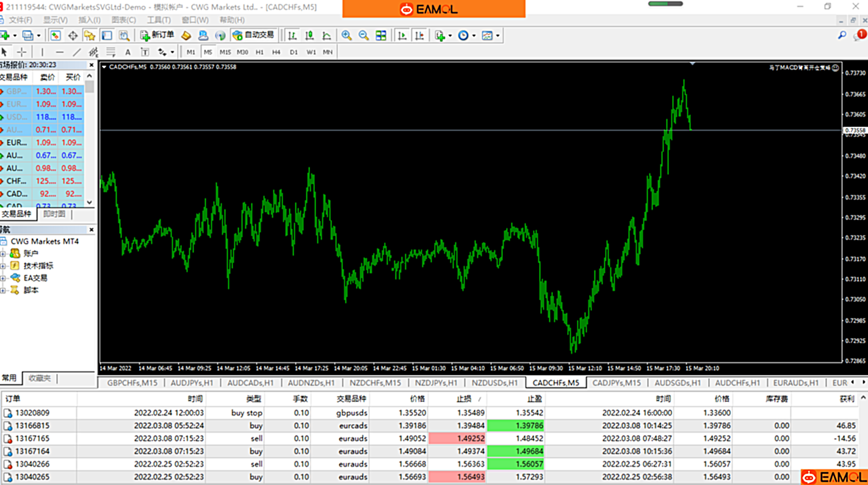Open the 收藏夹 tab in navigator
Screen dimensions: 868x485
pos(40,378)
